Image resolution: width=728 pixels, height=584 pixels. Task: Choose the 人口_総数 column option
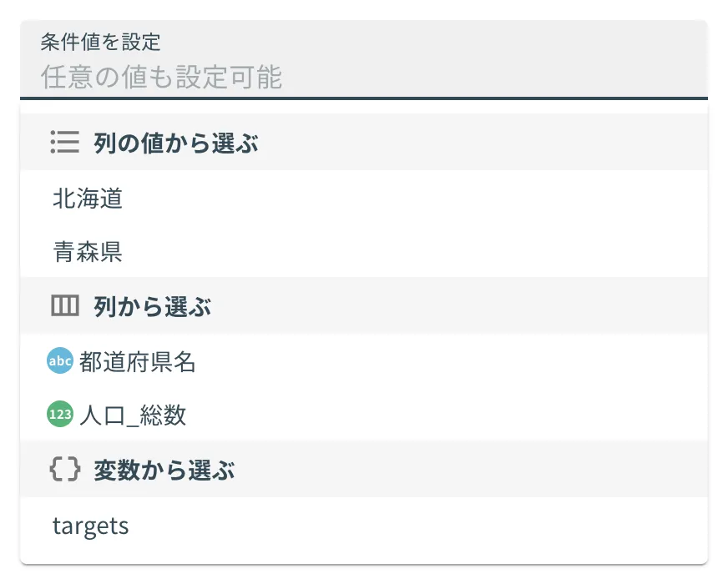coord(364,415)
